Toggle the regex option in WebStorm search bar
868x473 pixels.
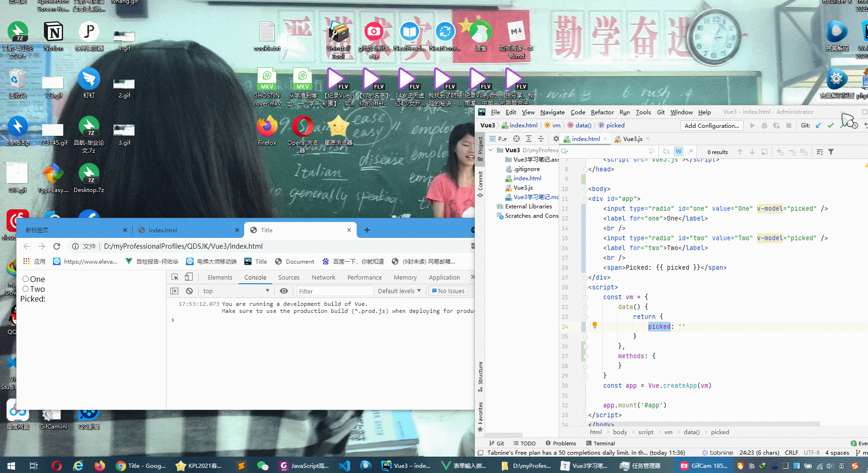tap(691, 152)
